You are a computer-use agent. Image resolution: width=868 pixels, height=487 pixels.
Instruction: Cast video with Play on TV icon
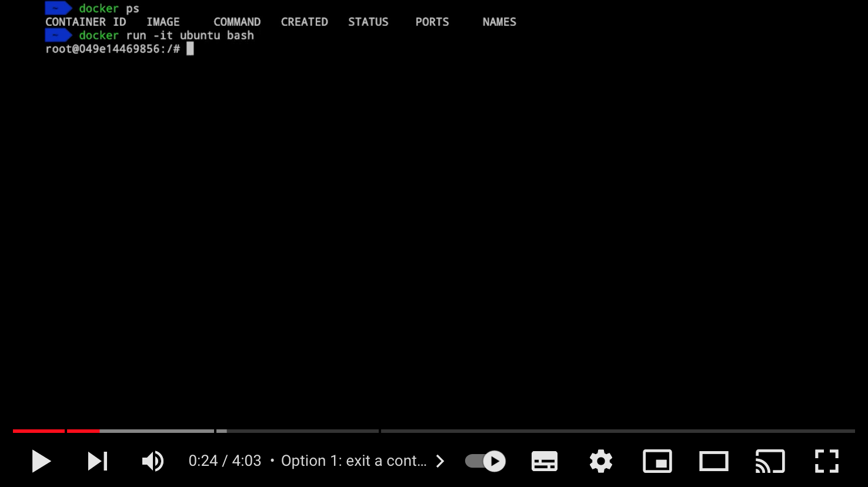click(770, 461)
